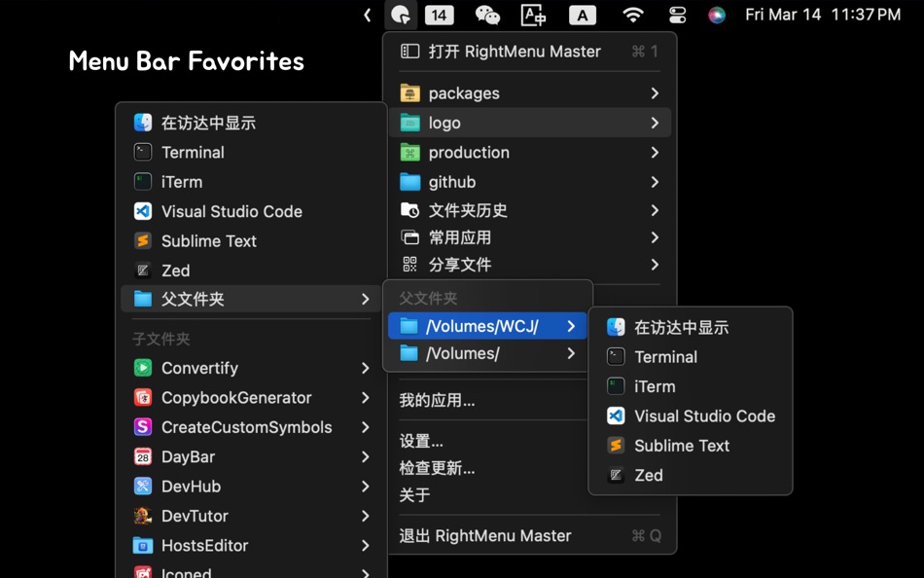Screen dimensions: 924x578
Task: Select Zed in the left menu
Action: (x=252, y=271)
